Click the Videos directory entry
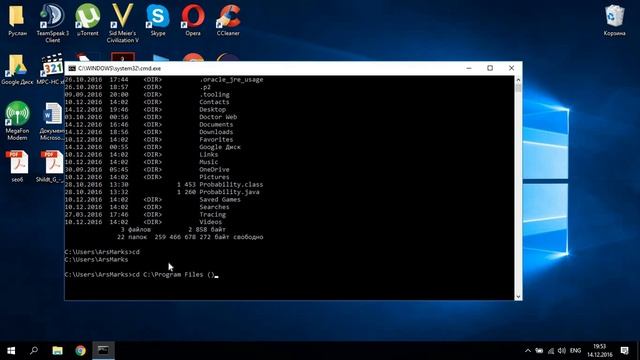 tap(211, 222)
